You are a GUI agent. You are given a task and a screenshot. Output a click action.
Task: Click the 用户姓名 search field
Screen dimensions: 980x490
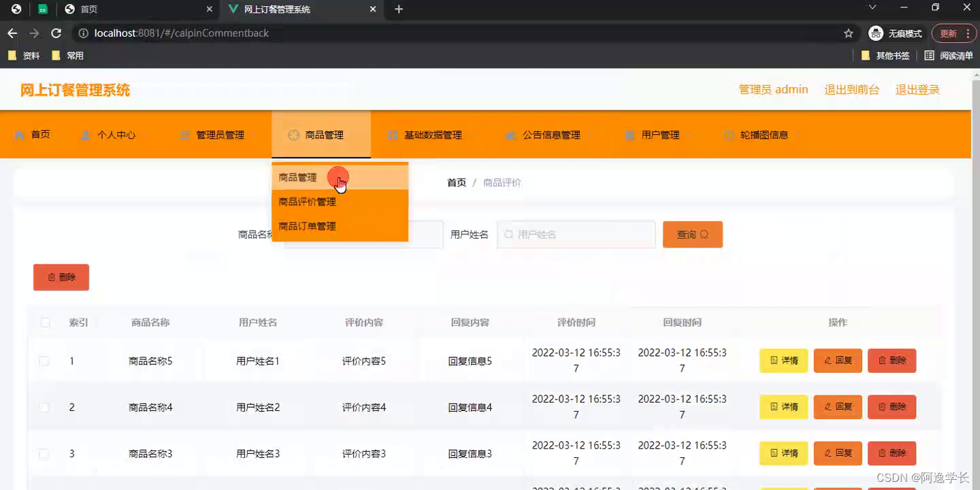point(576,234)
